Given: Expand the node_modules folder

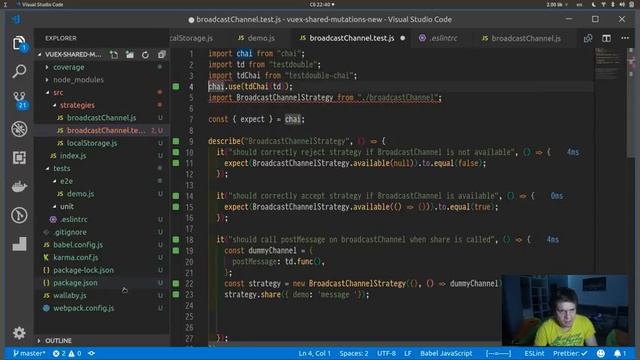Looking at the screenshot, I should coord(78,80).
